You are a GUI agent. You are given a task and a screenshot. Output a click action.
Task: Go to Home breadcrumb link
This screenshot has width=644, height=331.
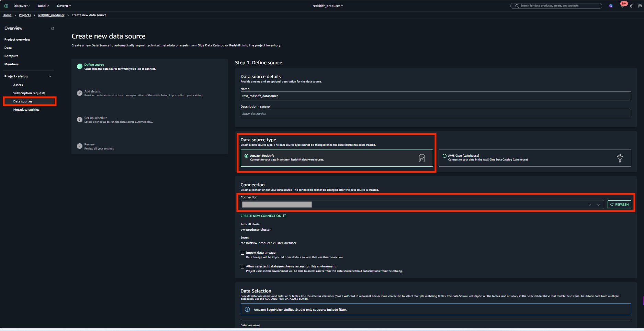click(x=7, y=15)
